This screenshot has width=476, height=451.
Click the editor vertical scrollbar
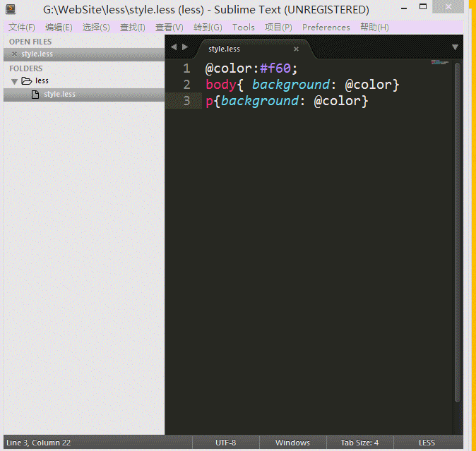(458, 232)
